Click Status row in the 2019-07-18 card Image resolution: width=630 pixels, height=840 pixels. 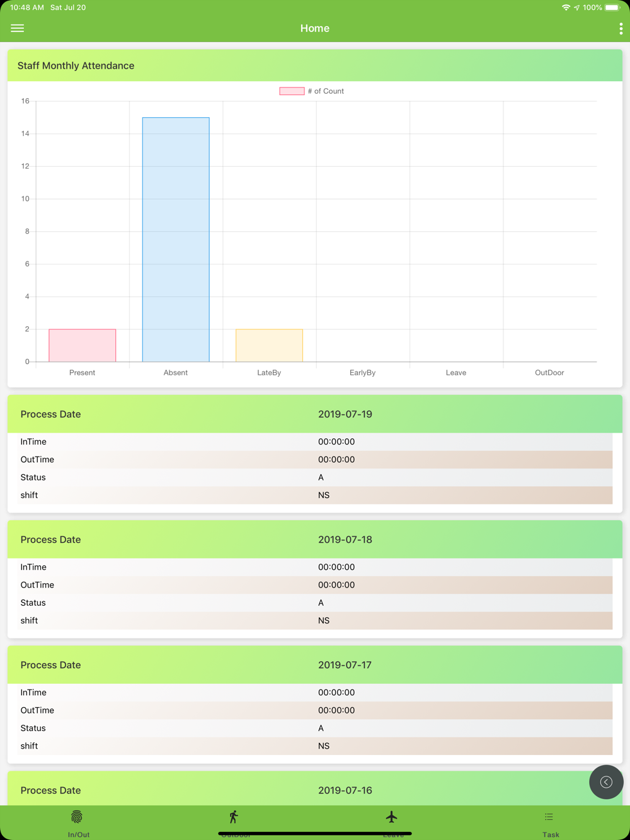(315, 603)
